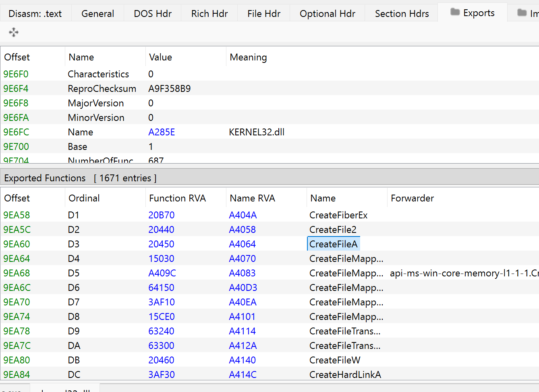Click the Meaning column header

pyautogui.click(x=248, y=57)
